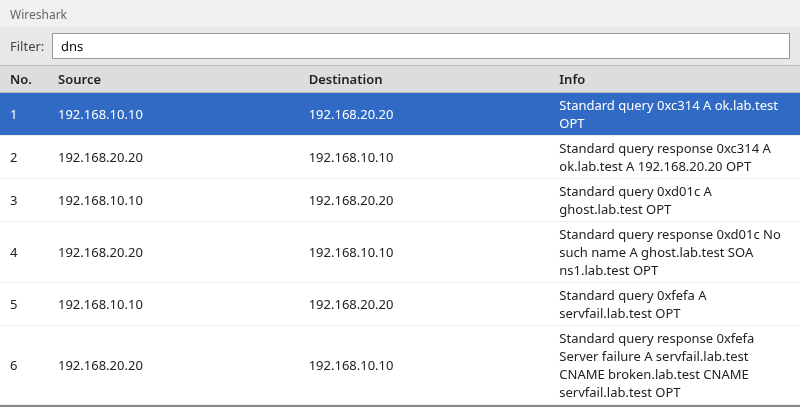Screen dimensions: 800x407
Task: Click the No. column header
Action: coord(21,80)
